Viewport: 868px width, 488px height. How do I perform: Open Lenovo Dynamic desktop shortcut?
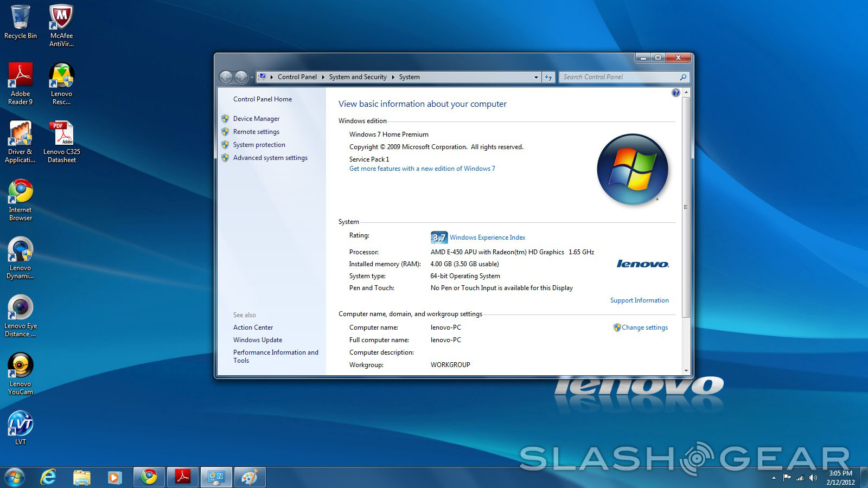point(21,258)
